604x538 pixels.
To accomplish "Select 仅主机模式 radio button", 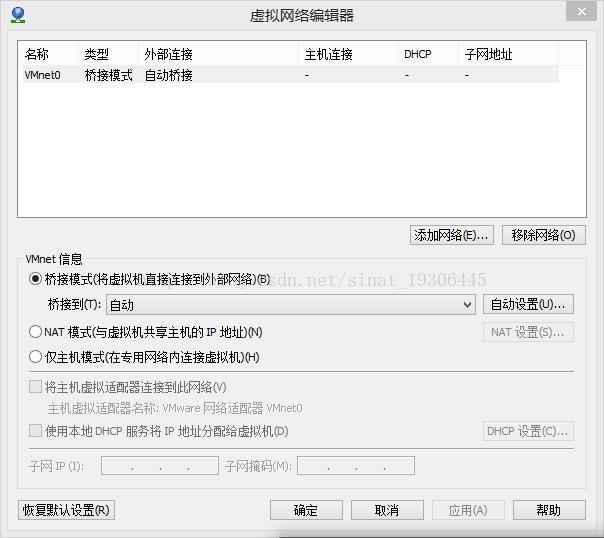I will 35,357.
